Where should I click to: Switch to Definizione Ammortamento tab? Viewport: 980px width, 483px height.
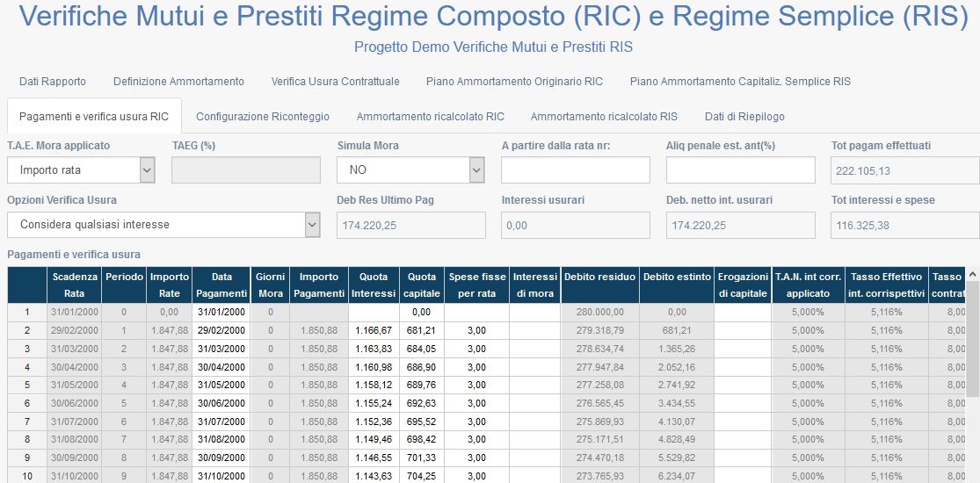(178, 82)
